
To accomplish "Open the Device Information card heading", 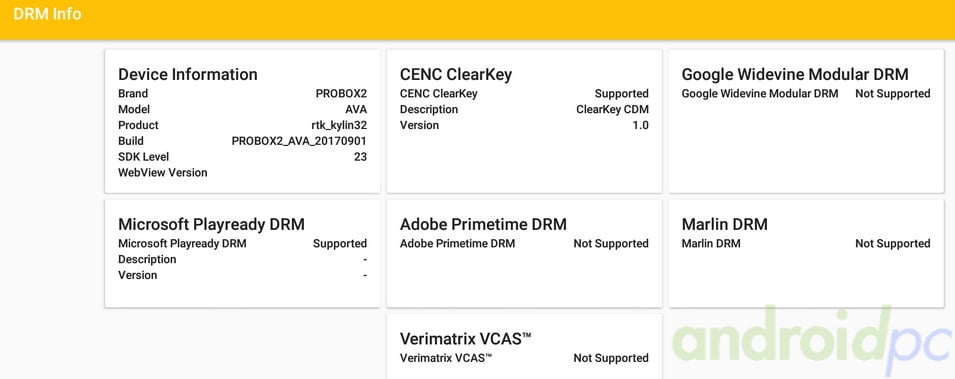I will pyautogui.click(x=188, y=74).
